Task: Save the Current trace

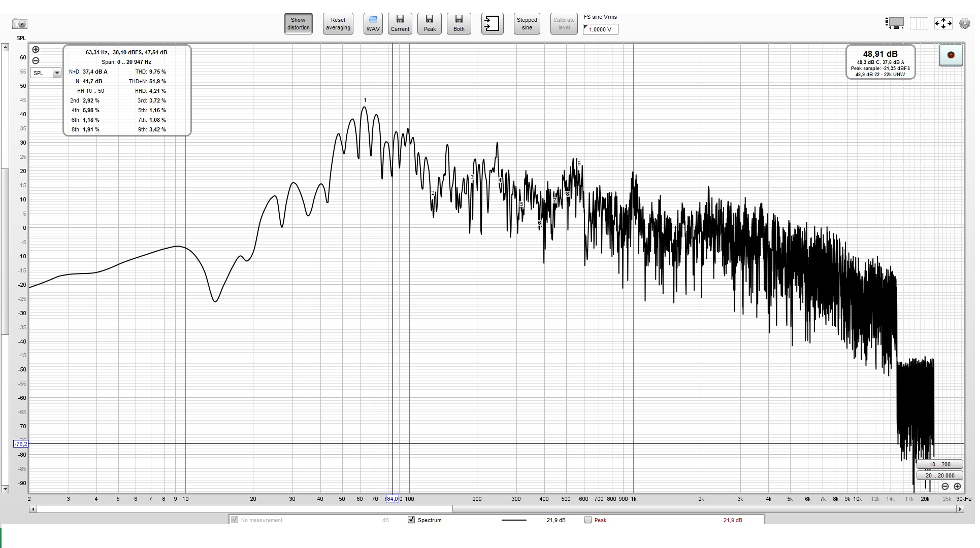Action: 400,24
